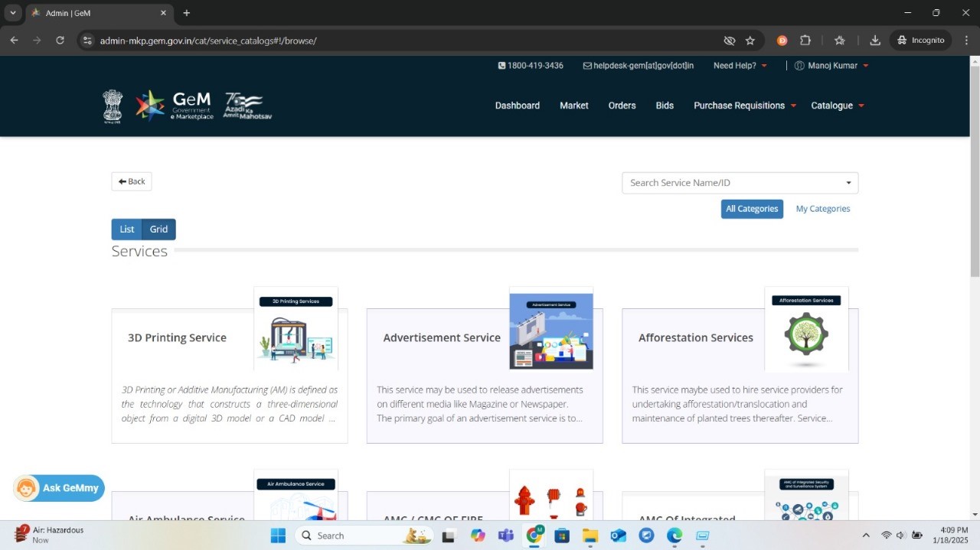
Task: Click the page vertical scrollbar
Action: click(975, 172)
